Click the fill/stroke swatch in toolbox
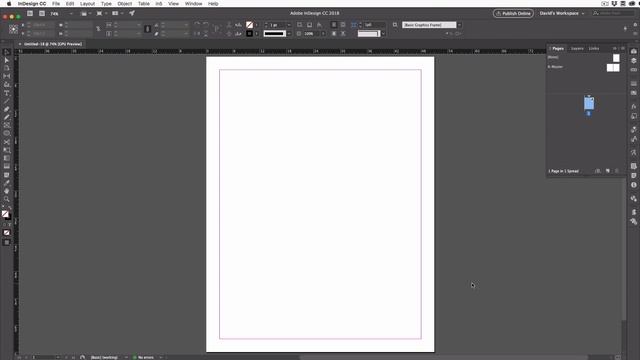640x360 pixels. pyautogui.click(x=5, y=214)
